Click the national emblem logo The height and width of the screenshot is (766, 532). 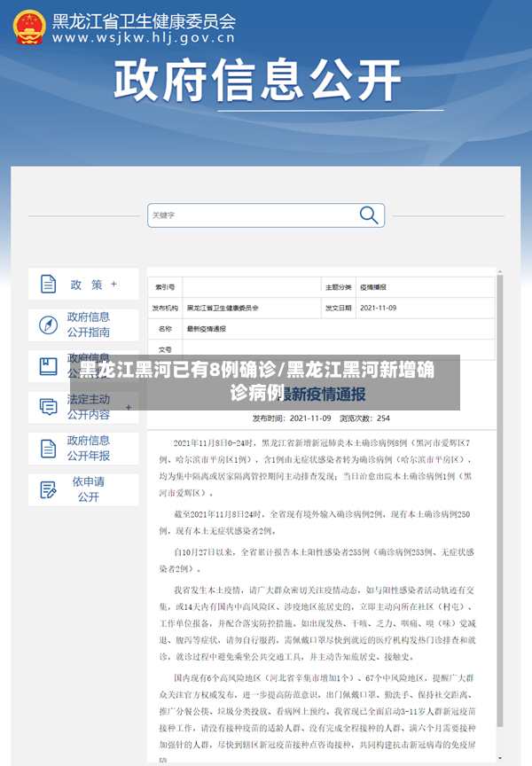tap(29, 27)
